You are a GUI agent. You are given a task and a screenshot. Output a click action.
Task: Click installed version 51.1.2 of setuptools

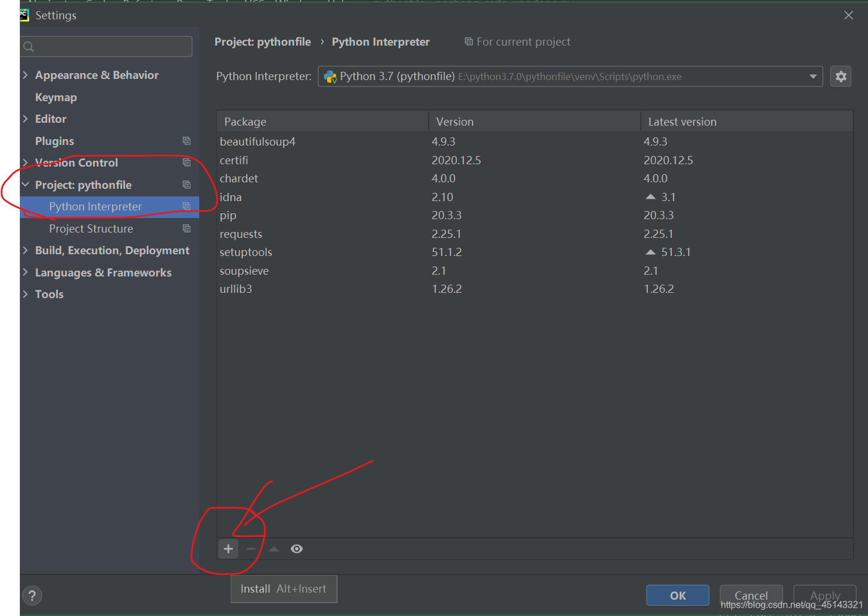447,252
